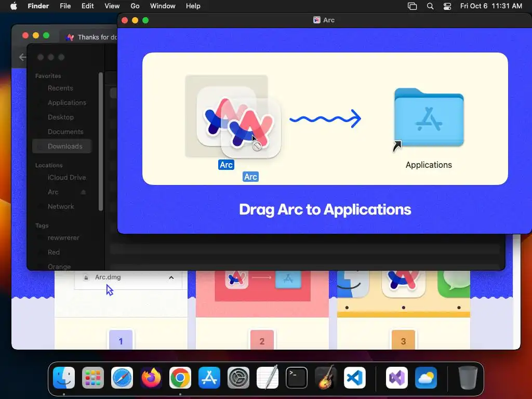Open the File menu
532x399 pixels.
coord(65,6)
